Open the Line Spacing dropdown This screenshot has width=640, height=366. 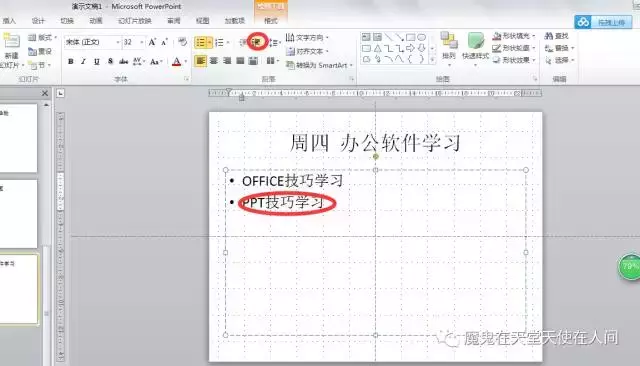pyautogui.click(x=275, y=42)
